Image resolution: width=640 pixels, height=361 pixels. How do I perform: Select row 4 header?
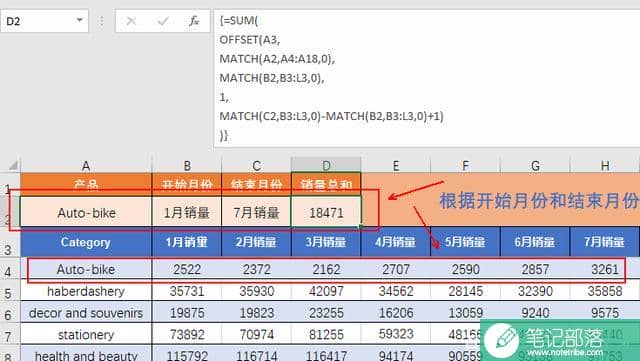(10, 269)
